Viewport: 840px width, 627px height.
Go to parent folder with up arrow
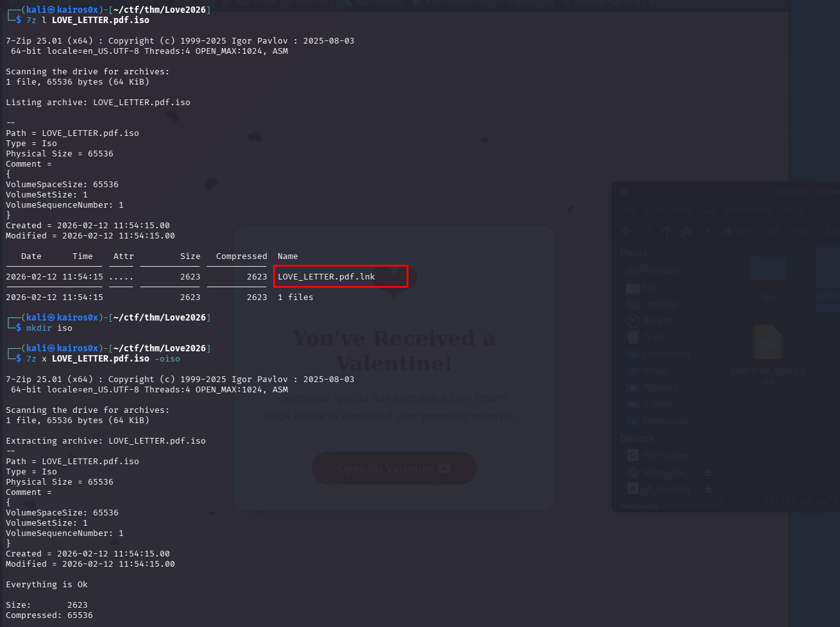pyautogui.click(x=667, y=231)
